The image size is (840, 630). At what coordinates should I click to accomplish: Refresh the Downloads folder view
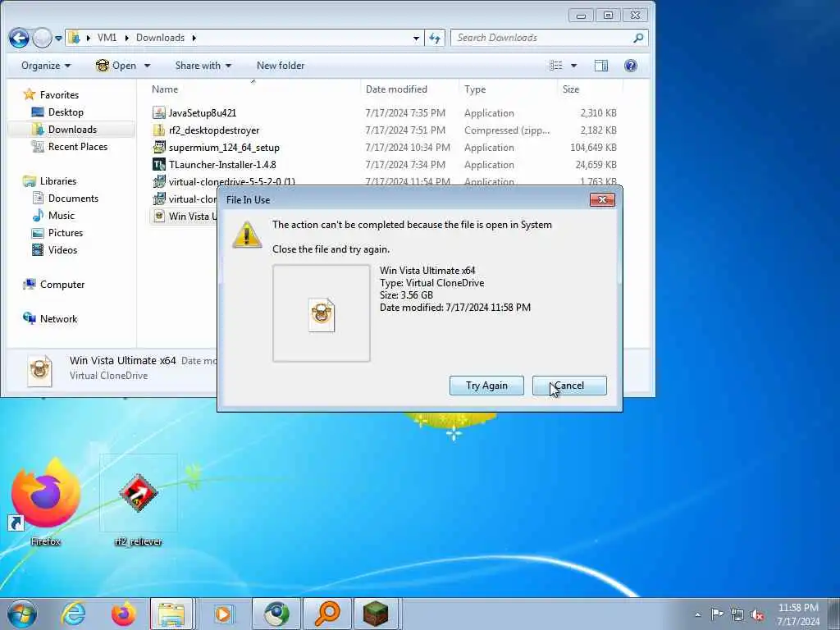pos(435,38)
